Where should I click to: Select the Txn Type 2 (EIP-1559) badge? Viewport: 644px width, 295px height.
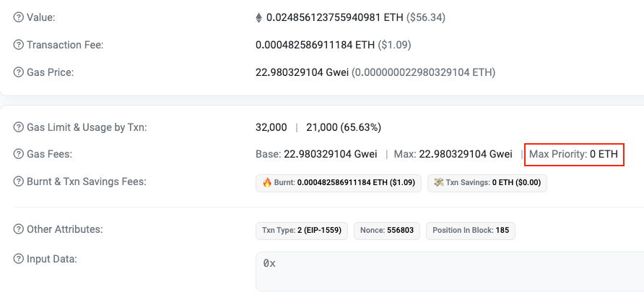[302, 231]
